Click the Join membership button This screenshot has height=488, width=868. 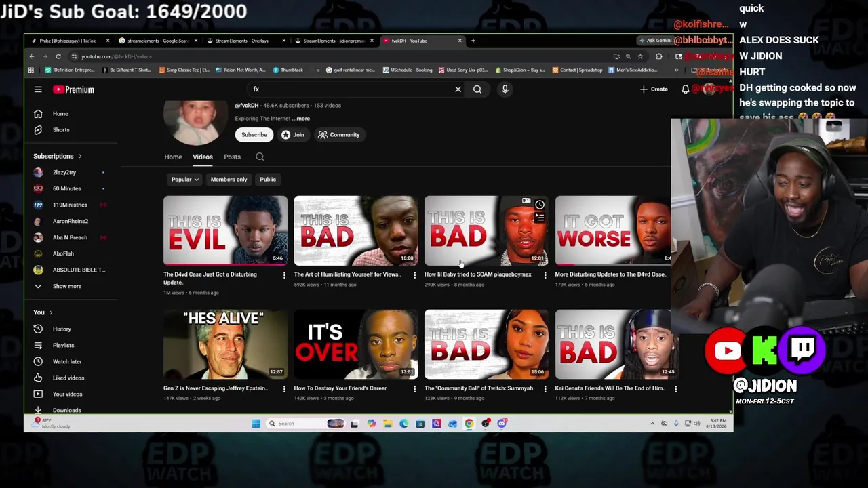pyautogui.click(x=293, y=135)
